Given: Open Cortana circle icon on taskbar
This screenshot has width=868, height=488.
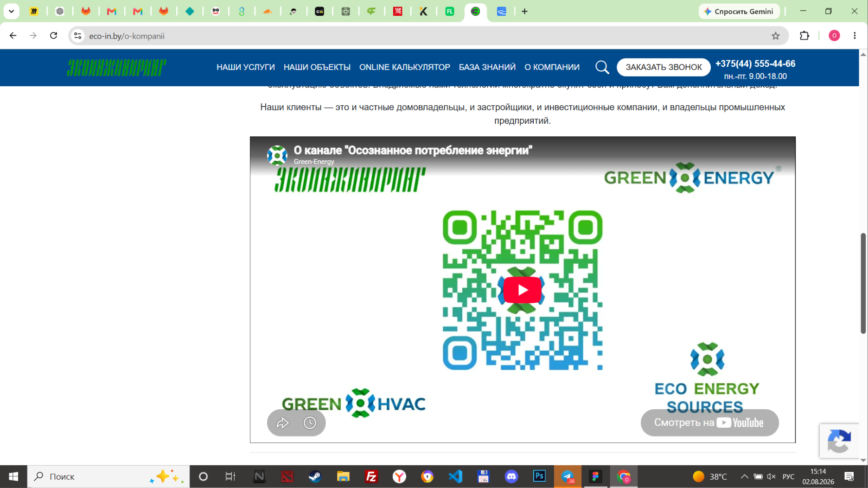Looking at the screenshot, I should (x=203, y=476).
